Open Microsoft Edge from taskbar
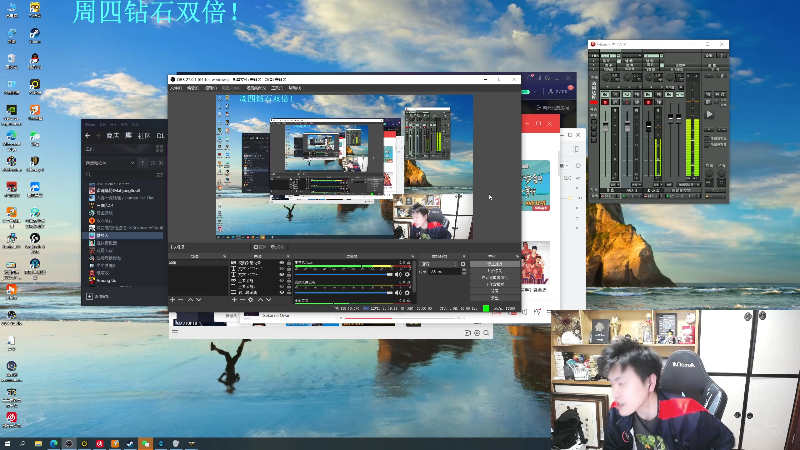This screenshot has height=450, width=800. [x=54, y=444]
